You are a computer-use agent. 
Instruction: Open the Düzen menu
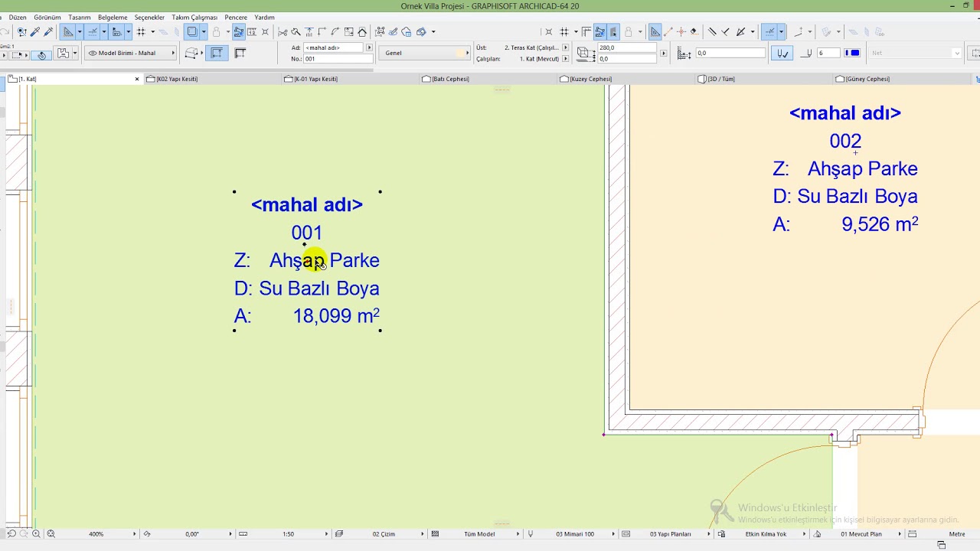17,17
